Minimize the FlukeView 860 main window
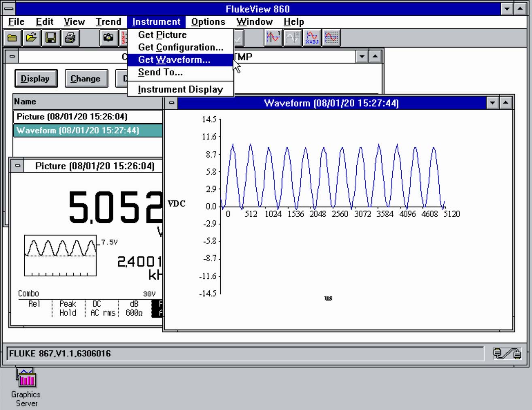The height and width of the screenshot is (410, 532). coord(507,9)
